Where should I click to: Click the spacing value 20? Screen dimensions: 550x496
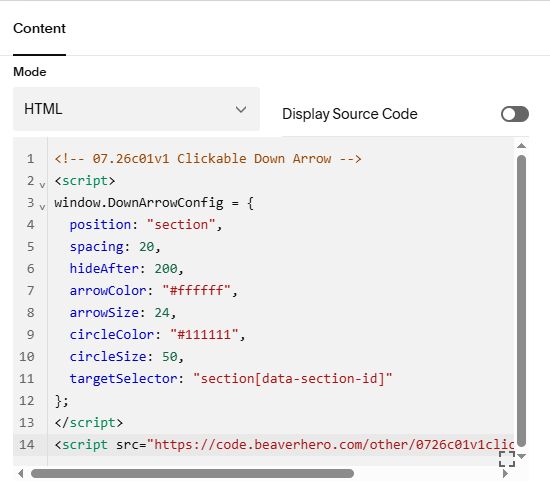click(x=147, y=247)
